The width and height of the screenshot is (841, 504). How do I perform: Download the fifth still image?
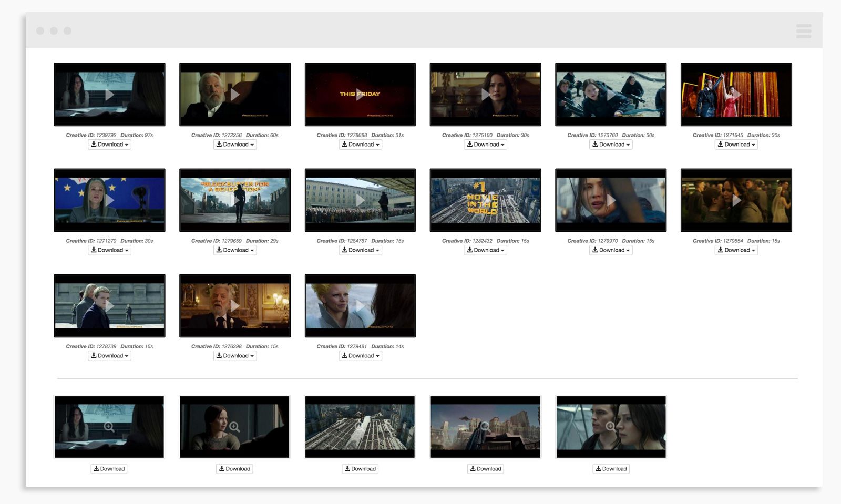pyautogui.click(x=611, y=469)
